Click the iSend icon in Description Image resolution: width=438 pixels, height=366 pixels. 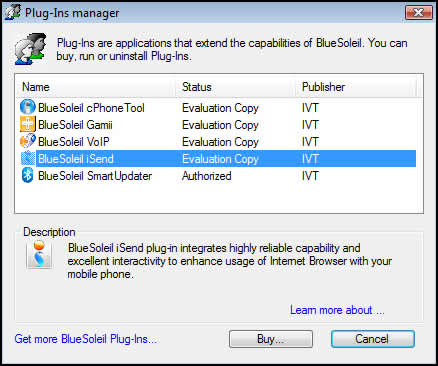tap(39, 255)
